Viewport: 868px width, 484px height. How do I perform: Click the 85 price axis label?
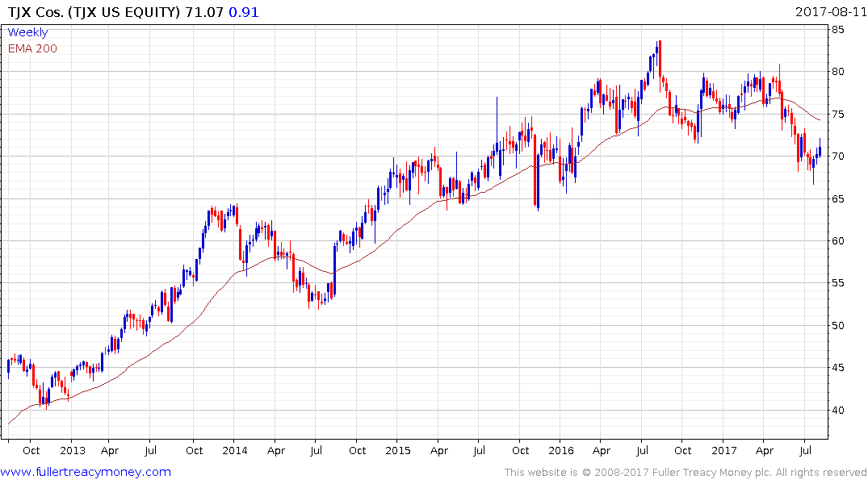point(838,29)
